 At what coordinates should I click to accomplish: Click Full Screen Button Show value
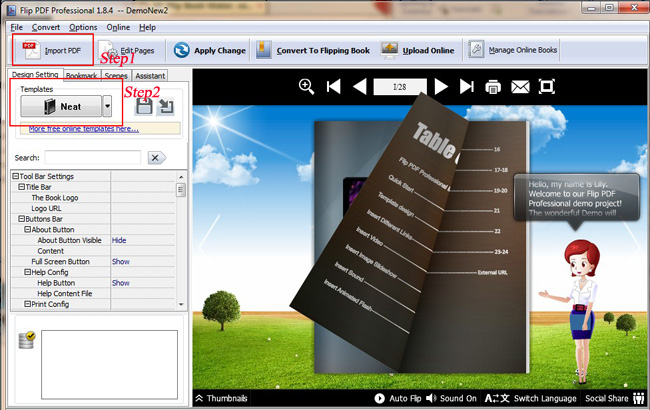[121, 262]
